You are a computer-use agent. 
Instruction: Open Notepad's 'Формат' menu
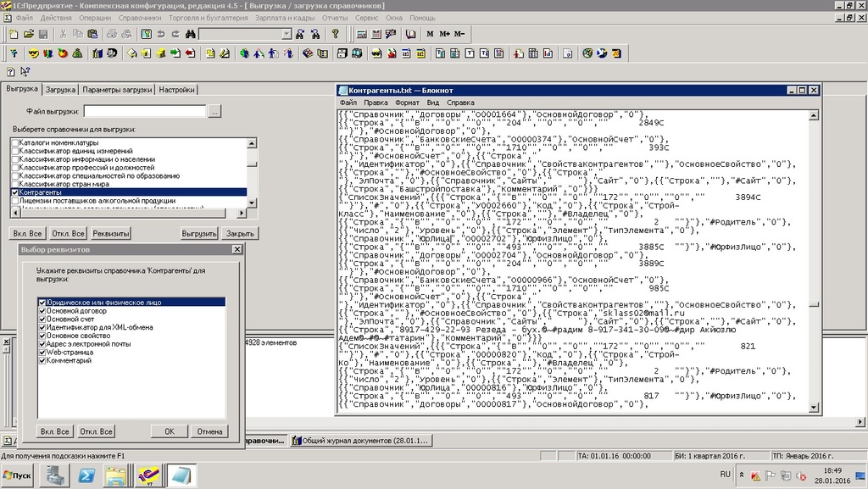pyautogui.click(x=407, y=103)
